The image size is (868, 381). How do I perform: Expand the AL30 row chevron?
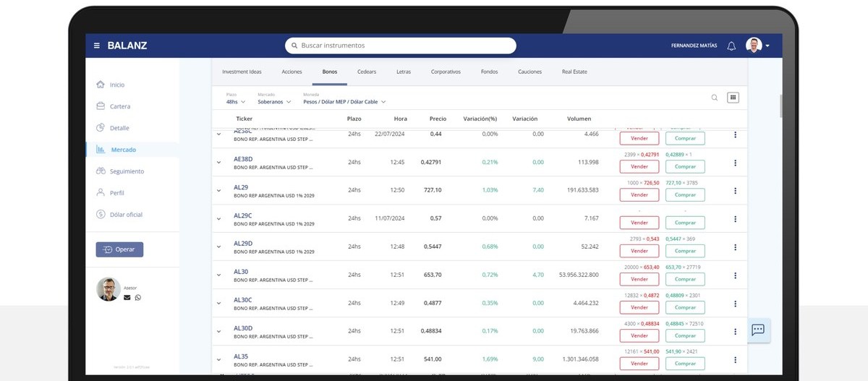(x=218, y=275)
